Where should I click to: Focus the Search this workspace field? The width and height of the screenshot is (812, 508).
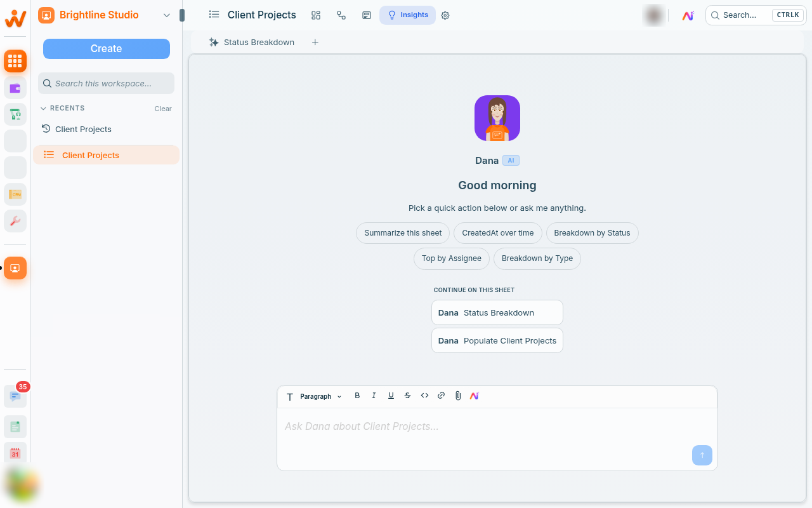pos(107,83)
